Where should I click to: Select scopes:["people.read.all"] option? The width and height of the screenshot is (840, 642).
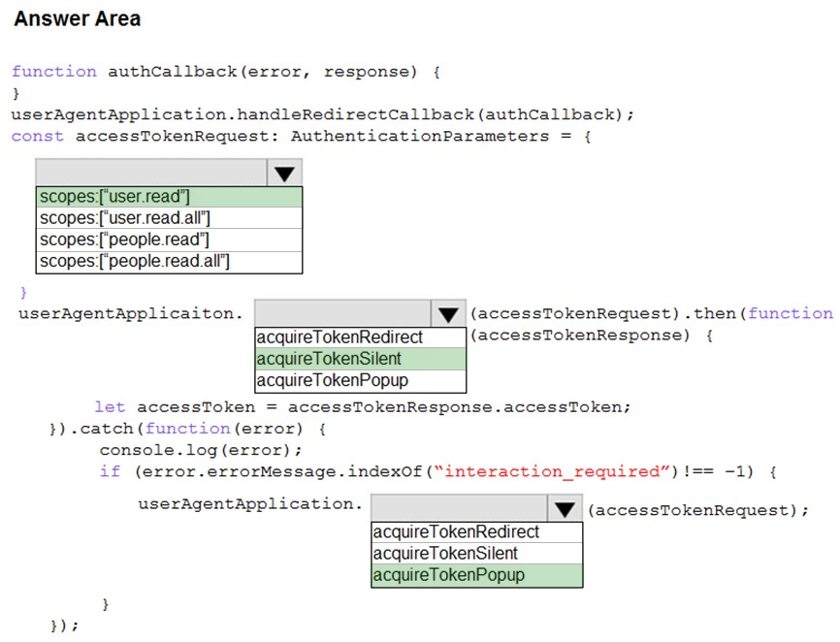coord(169,261)
